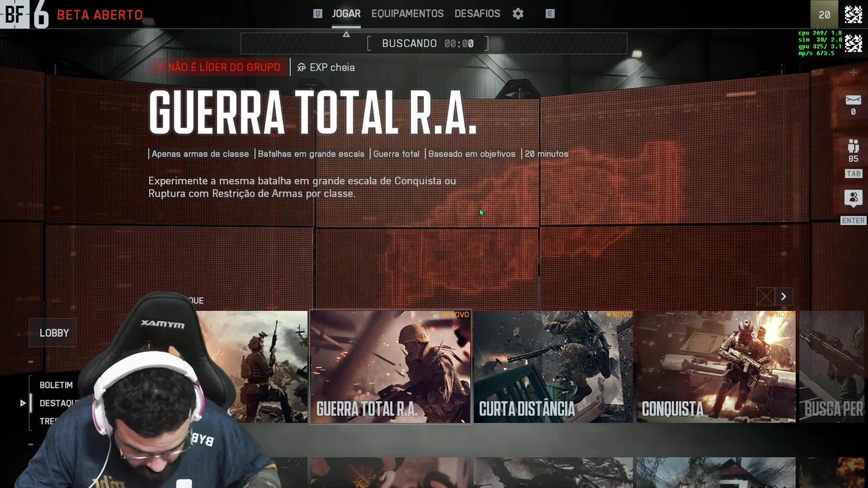Expand the panel with the up-arrow under JOGAR
Image resolution: width=868 pixels, height=488 pixels.
click(346, 34)
